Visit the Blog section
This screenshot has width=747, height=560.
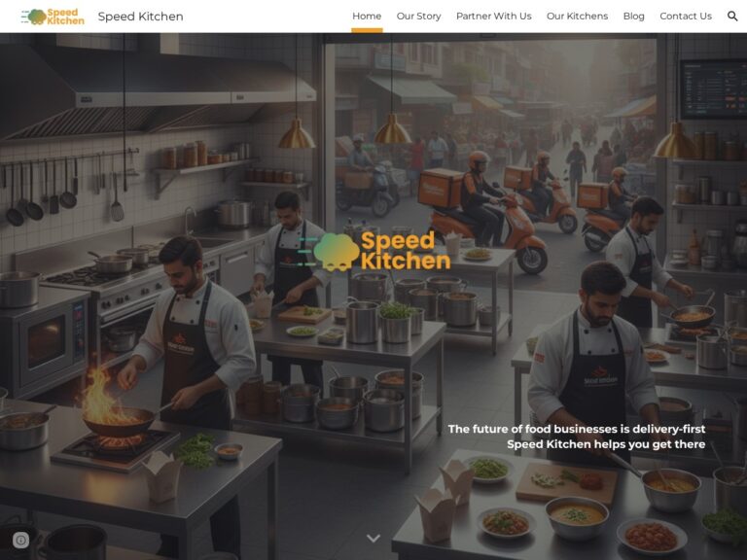pos(633,17)
